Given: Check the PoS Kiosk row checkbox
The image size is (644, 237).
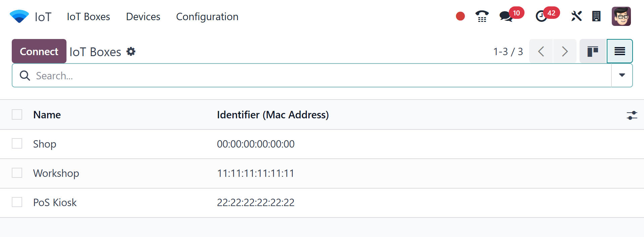Looking at the screenshot, I should [17, 202].
